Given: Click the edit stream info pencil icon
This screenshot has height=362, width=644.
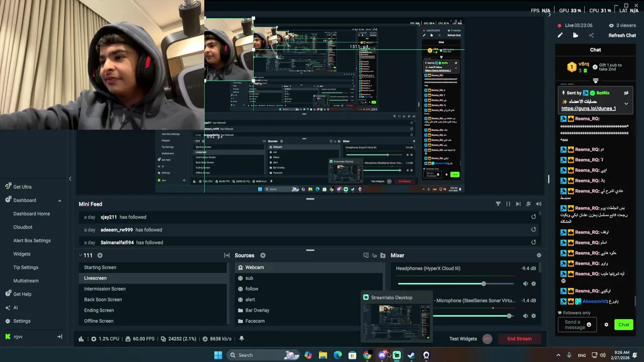Looking at the screenshot, I should click(x=560, y=35).
